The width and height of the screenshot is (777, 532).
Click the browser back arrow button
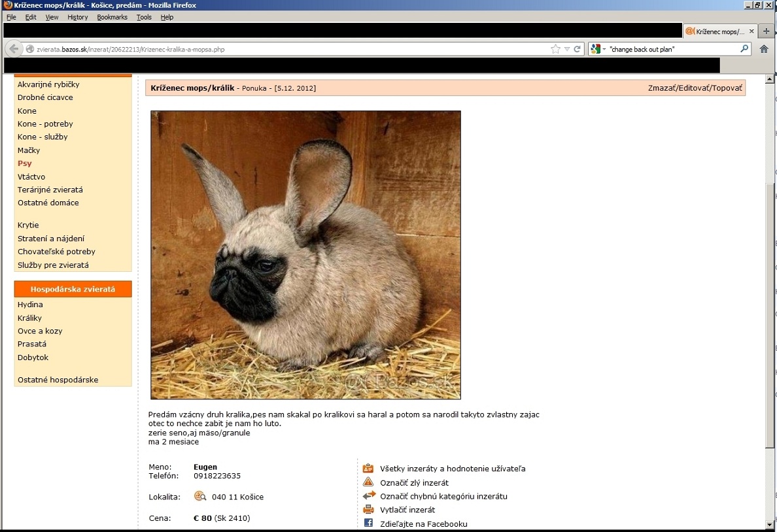[x=14, y=49]
